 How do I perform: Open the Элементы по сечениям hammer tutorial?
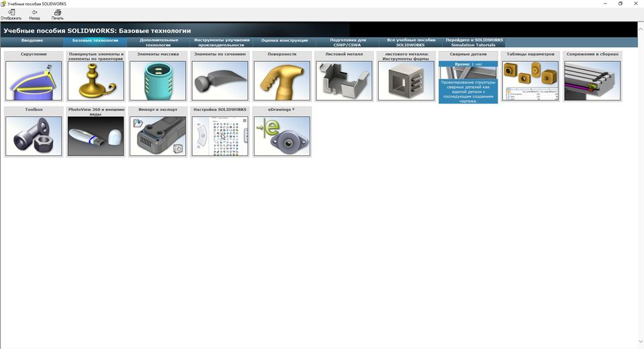[220, 81]
